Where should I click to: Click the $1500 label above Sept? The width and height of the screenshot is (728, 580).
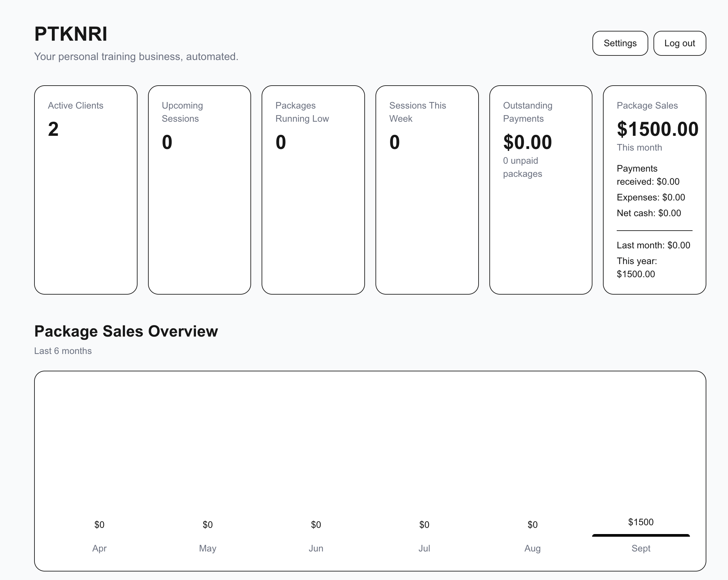click(x=641, y=522)
